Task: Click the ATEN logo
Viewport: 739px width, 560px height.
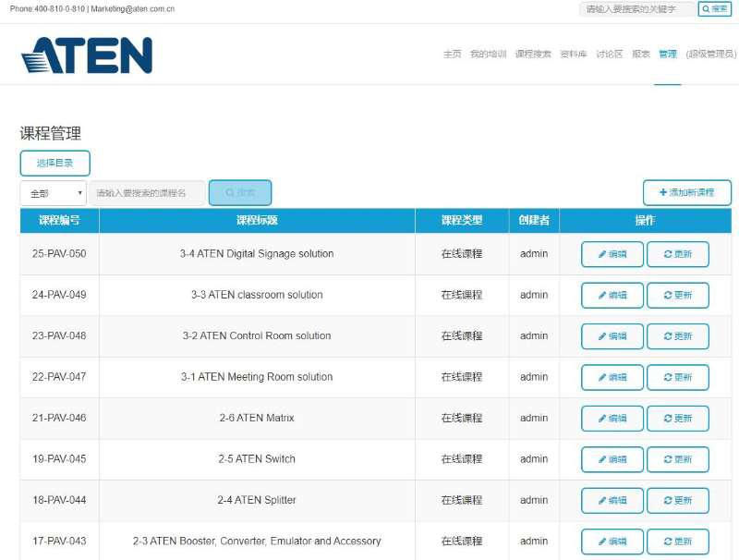Action: [87, 55]
